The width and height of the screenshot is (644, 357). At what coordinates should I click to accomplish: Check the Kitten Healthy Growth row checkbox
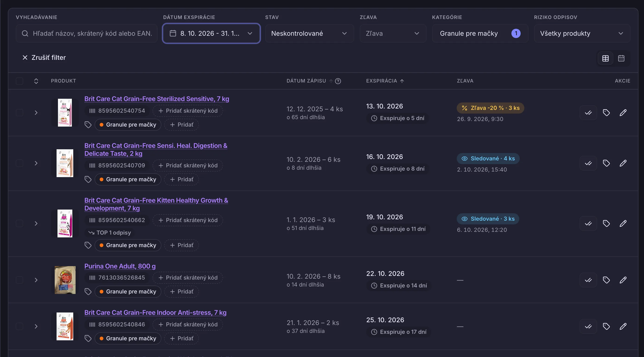(19, 223)
